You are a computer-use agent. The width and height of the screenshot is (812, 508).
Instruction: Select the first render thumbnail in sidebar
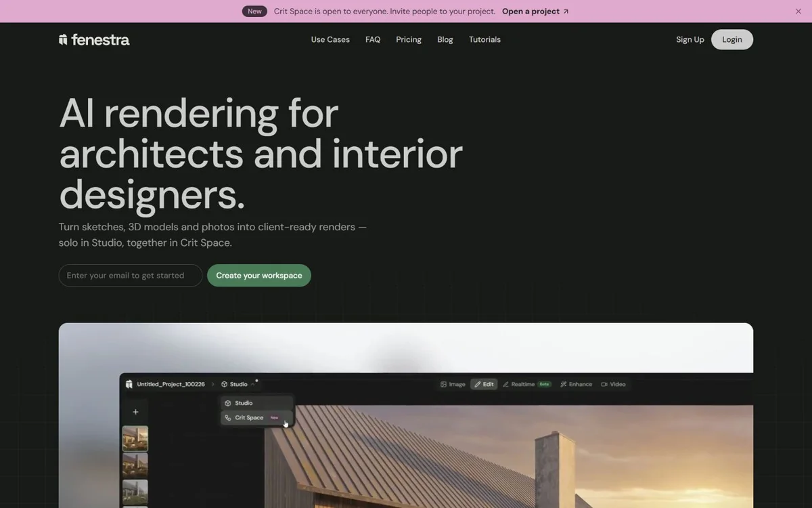point(135,438)
